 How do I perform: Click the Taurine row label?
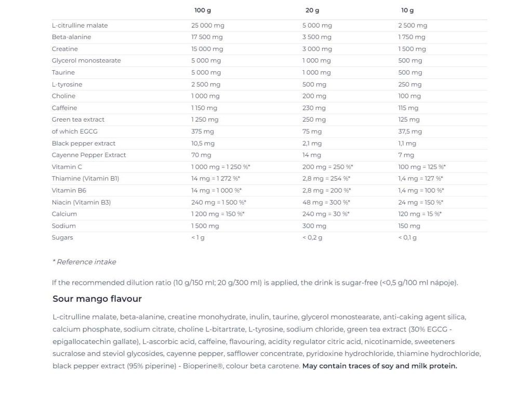click(63, 73)
